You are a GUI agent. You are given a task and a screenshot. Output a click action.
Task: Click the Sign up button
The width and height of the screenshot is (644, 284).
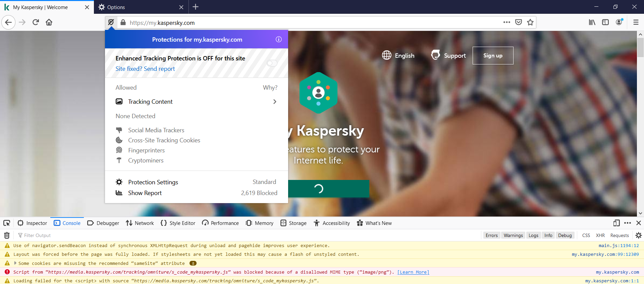493,55
